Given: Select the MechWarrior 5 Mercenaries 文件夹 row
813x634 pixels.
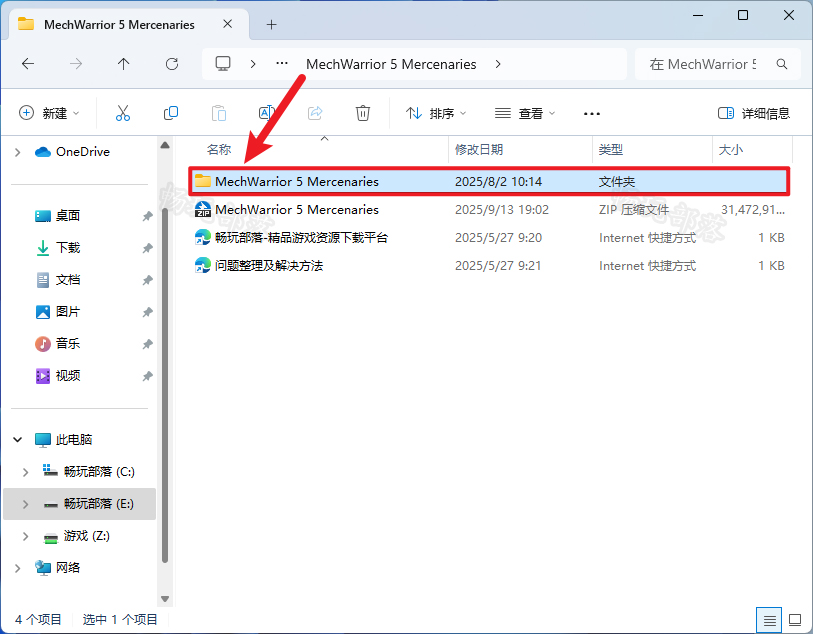Looking at the screenshot, I should [489, 181].
